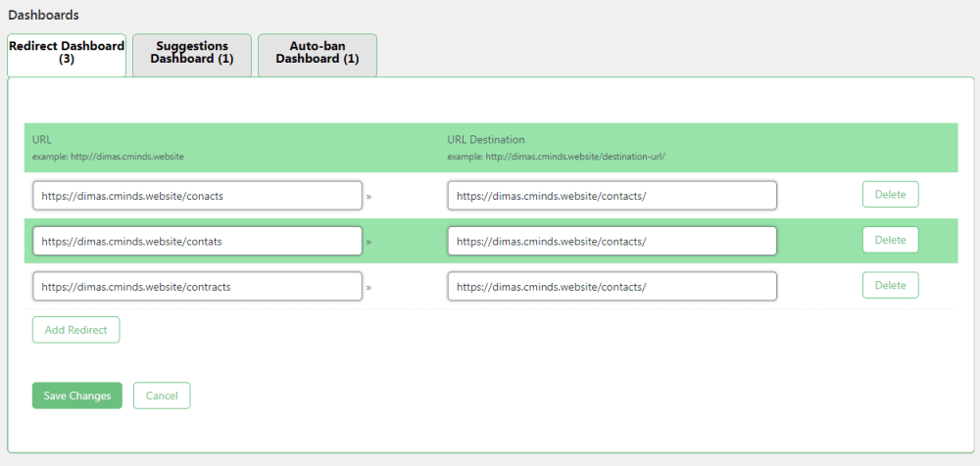
Task: Save Changes to the redirects
Action: 77,396
